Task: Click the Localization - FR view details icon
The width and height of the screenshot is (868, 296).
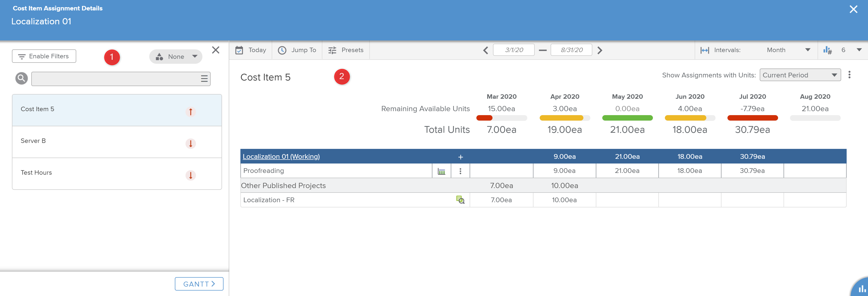Action: point(460,200)
